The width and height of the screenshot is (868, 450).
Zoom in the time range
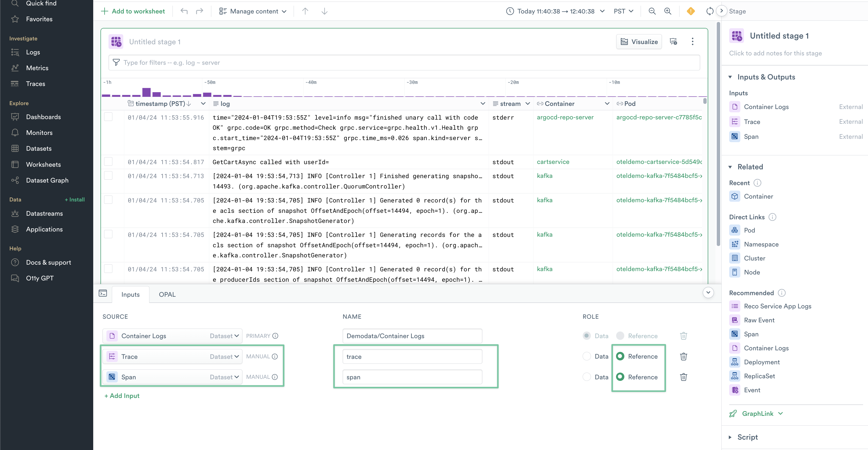click(x=668, y=11)
